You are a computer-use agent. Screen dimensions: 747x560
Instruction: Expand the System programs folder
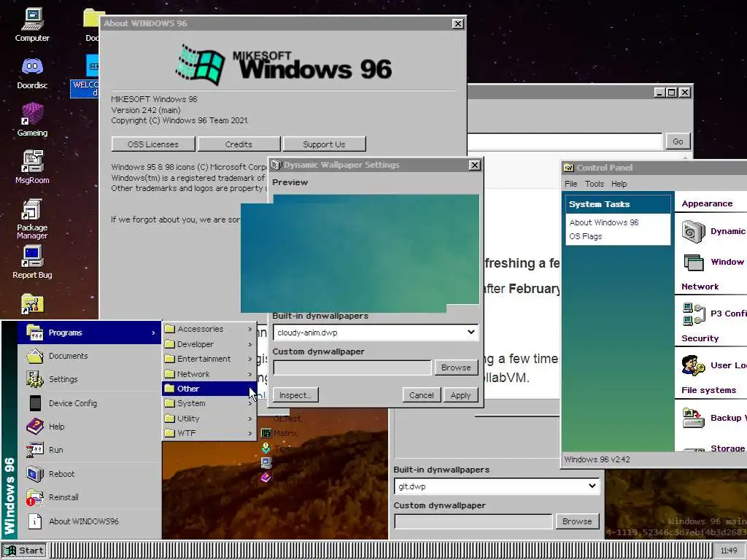(208, 403)
